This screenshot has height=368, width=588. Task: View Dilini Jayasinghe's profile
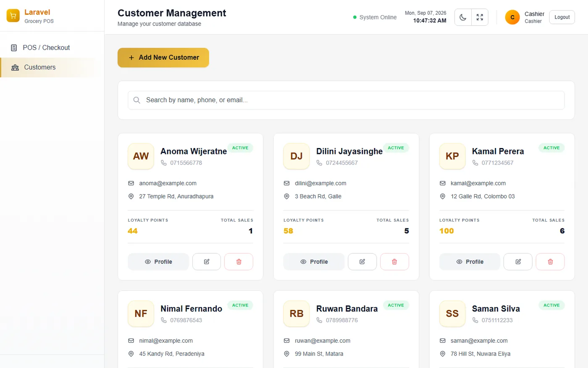(x=314, y=262)
